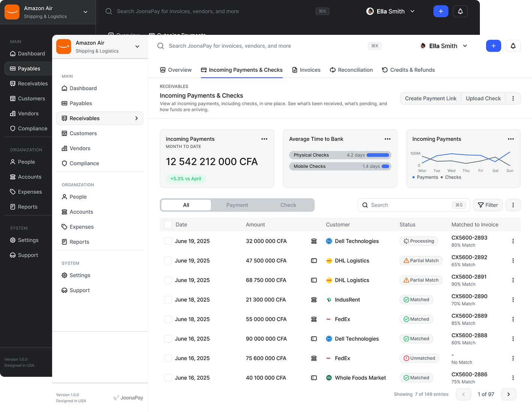This screenshot has width=532, height=412.
Task: Click Create Payment Link button
Action: (430, 99)
